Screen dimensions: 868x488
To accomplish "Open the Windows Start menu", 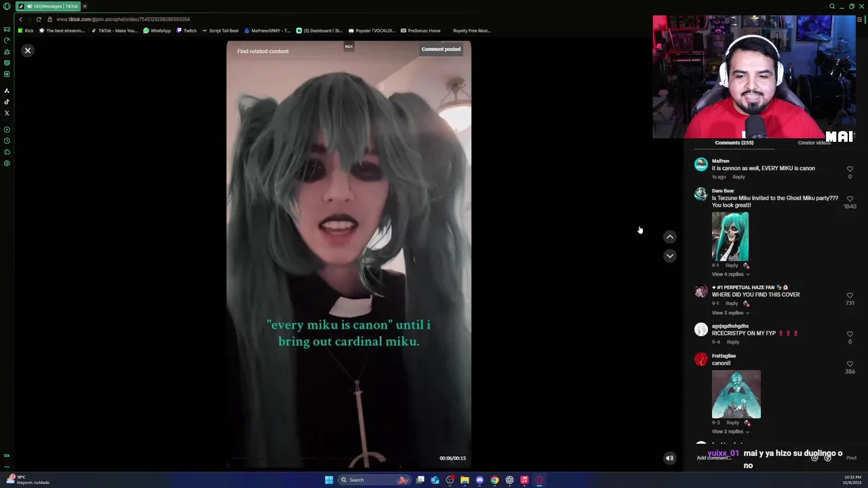I will (329, 480).
